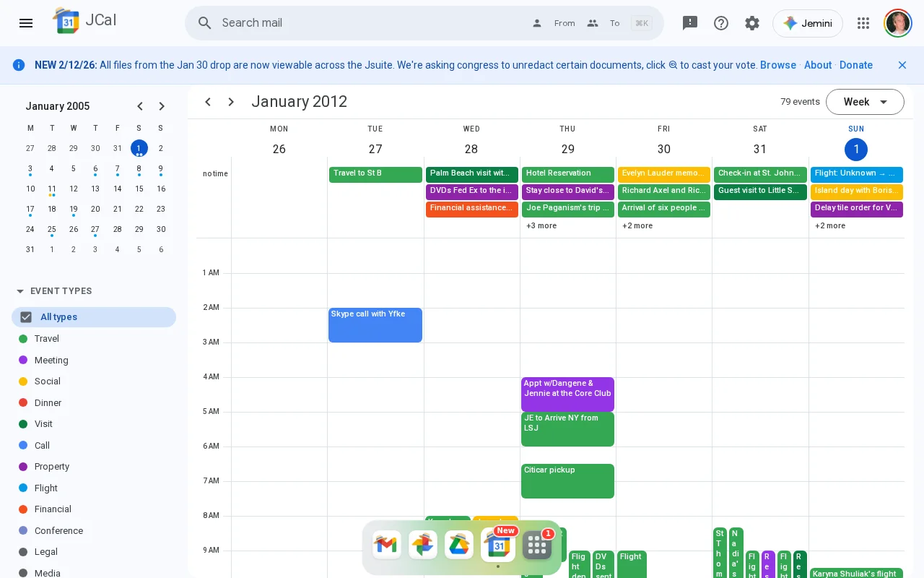The image size is (924, 578).
Task: Select the From search filter
Action: (554, 23)
